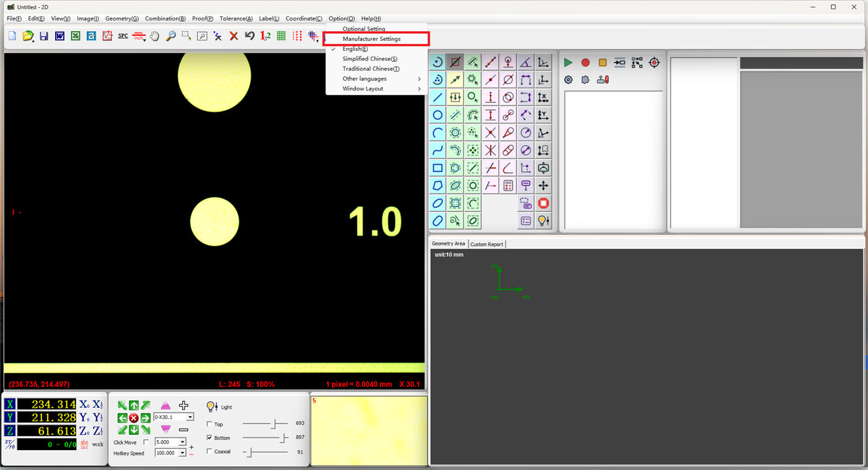
Task: Undo with the curved arrow icon
Action: 249,36
